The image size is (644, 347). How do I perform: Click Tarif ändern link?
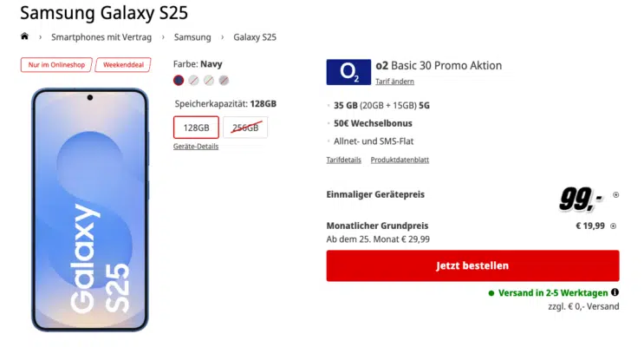(x=394, y=82)
